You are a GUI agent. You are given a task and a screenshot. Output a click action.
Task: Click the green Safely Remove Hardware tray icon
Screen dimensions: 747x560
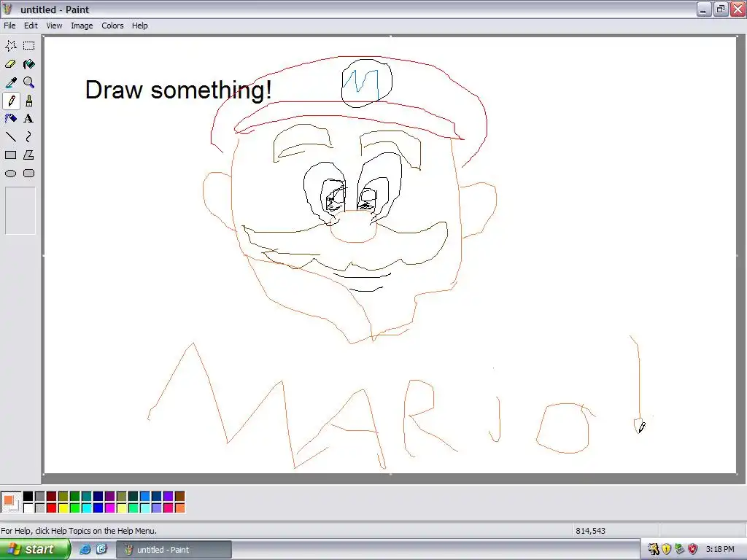pyautogui.click(x=680, y=549)
